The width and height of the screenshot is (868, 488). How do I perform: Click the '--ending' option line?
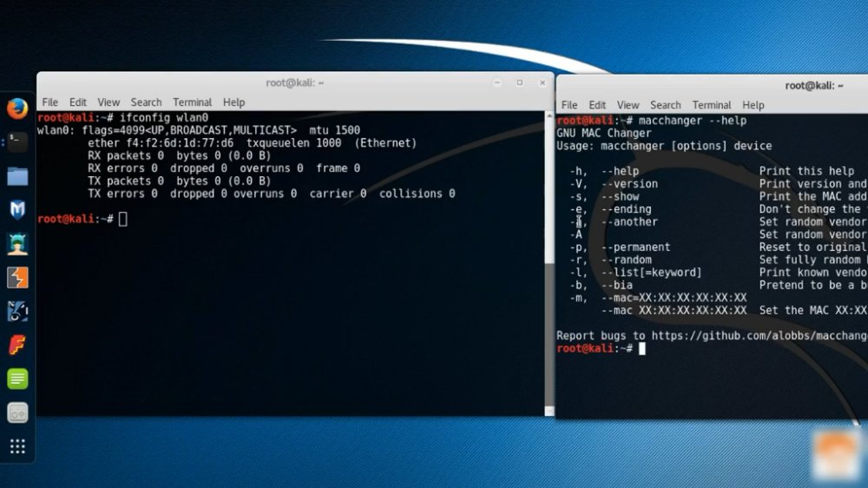(719, 209)
